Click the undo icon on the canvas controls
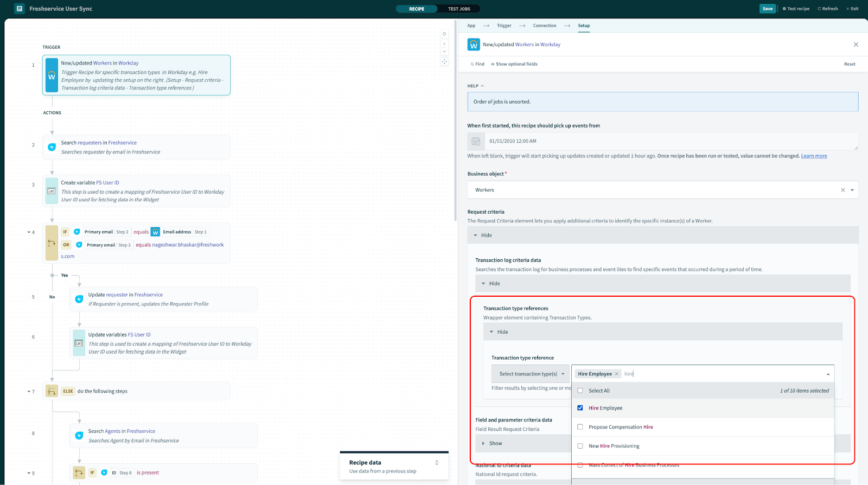 [x=444, y=34]
